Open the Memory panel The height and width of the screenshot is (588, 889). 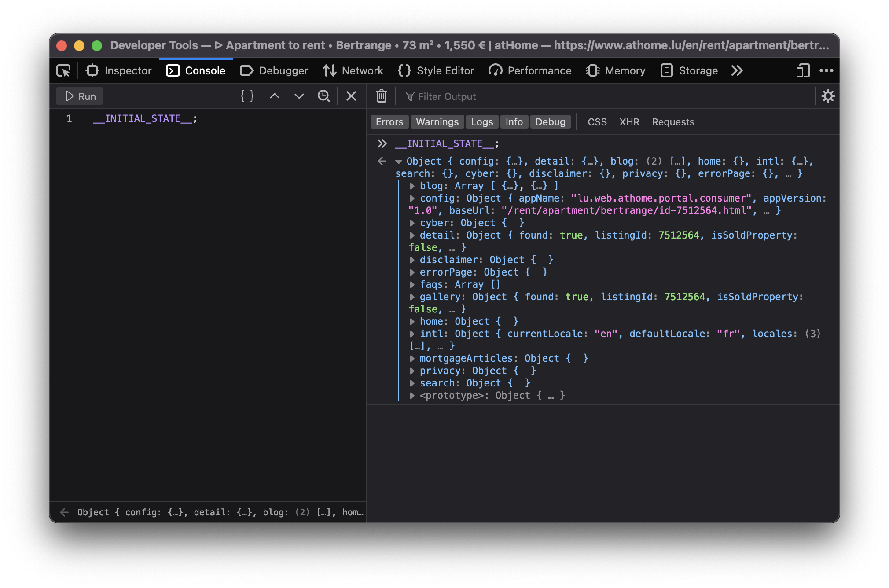615,70
